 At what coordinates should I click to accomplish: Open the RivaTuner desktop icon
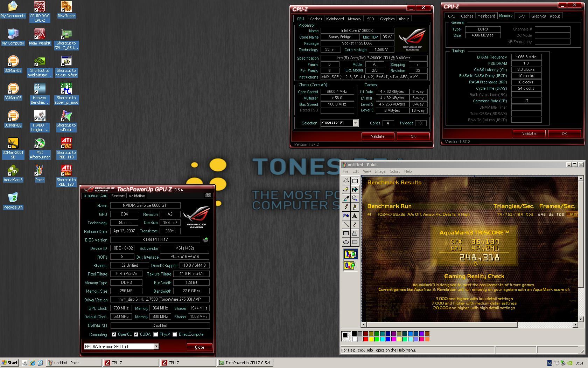point(66,9)
